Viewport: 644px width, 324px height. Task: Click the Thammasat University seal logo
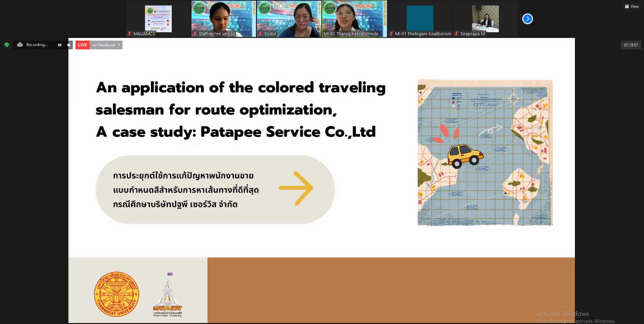(116, 294)
